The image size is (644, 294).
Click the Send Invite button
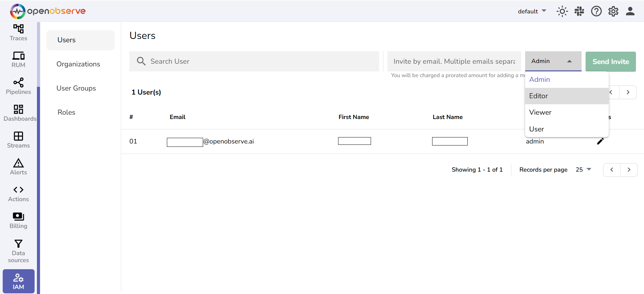pyautogui.click(x=610, y=61)
